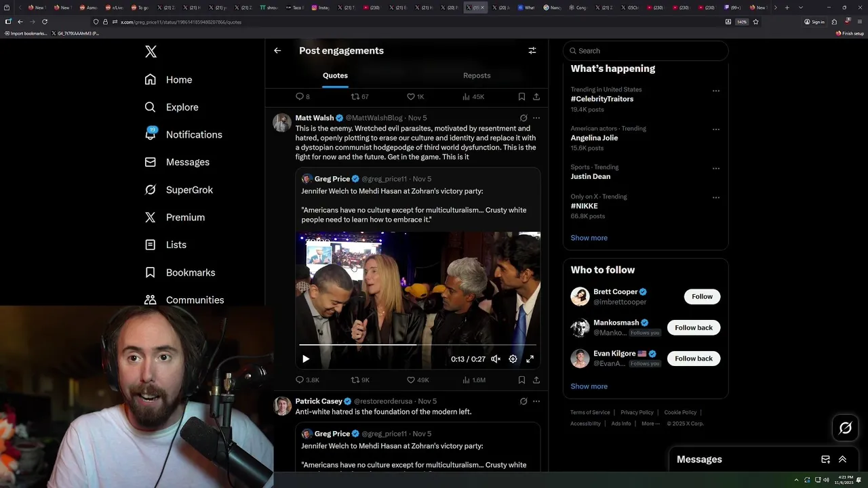Viewport: 868px width, 488px height.
Task: Open more options for #NIKKE trend
Action: [x=716, y=198]
